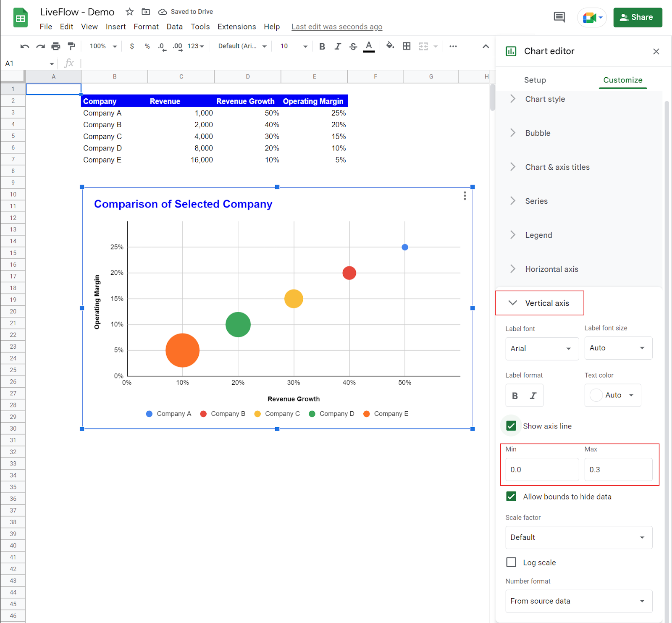
Task: Click the vertical axis Min field
Action: click(x=542, y=470)
